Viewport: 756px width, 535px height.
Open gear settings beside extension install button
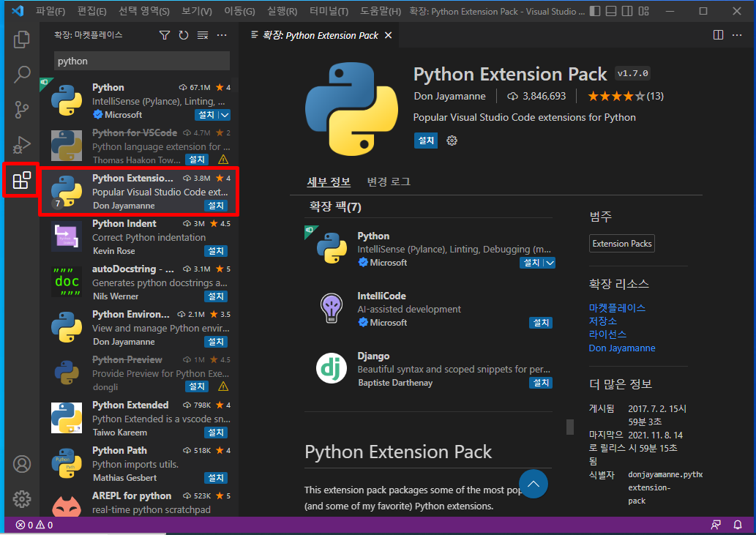(x=452, y=141)
